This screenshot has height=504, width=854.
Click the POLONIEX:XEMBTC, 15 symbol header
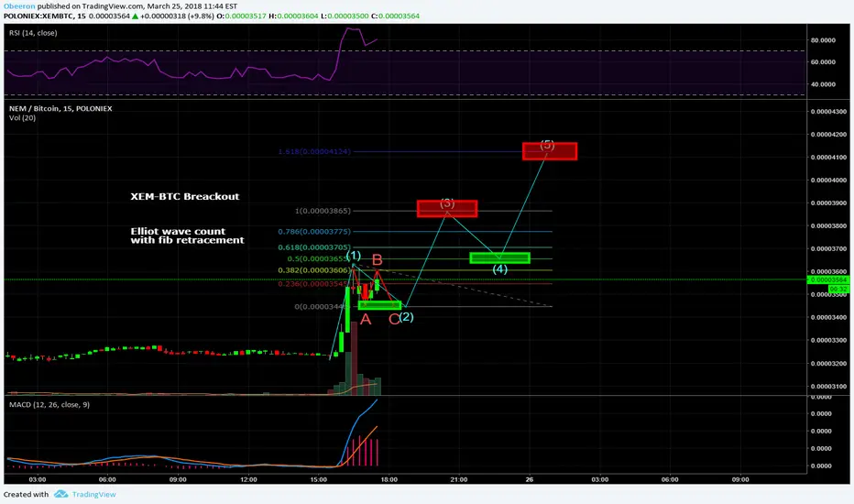(45, 16)
